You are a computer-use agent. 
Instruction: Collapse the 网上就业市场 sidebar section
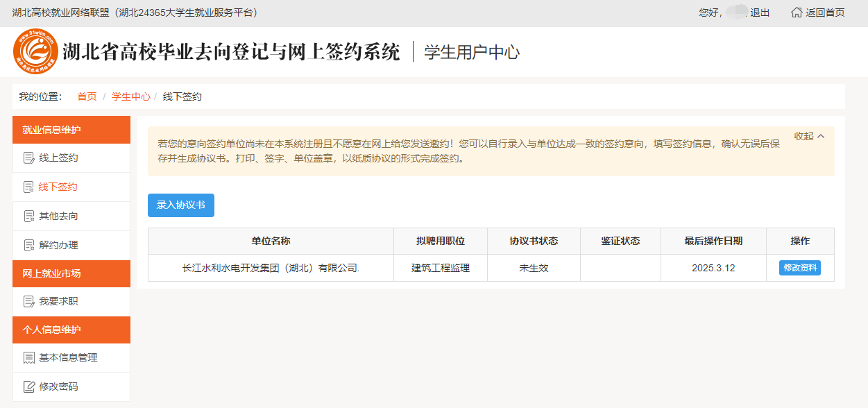[71, 273]
